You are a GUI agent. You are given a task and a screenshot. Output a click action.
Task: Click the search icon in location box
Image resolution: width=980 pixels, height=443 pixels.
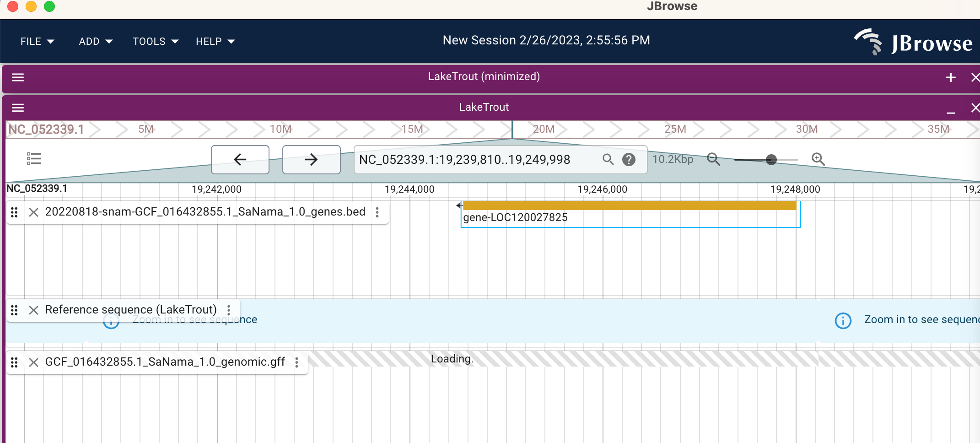[608, 159]
